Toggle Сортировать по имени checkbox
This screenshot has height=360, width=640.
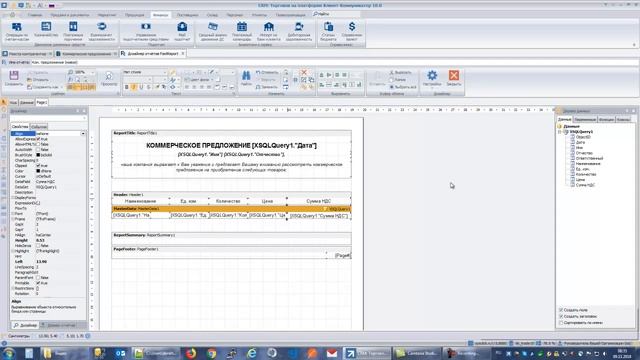coord(561,323)
